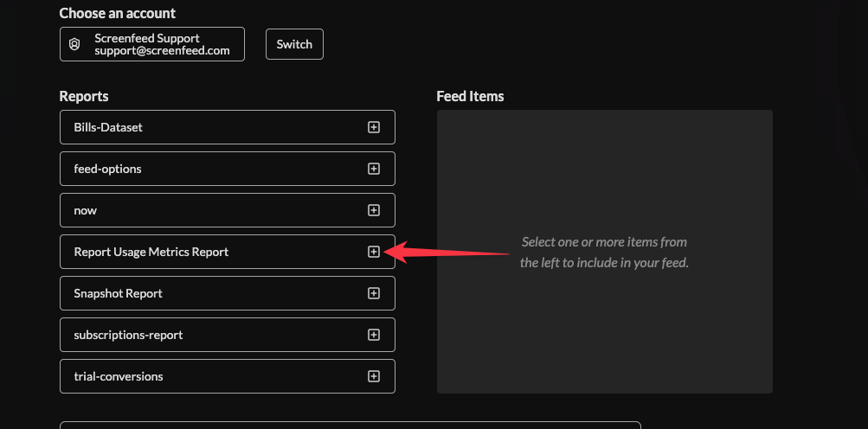Click the support@screenfeed.com email text
This screenshot has height=429, width=868.
tap(162, 50)
